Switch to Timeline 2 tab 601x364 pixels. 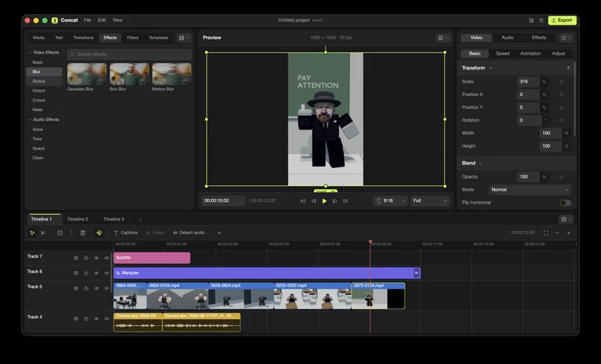77,219
